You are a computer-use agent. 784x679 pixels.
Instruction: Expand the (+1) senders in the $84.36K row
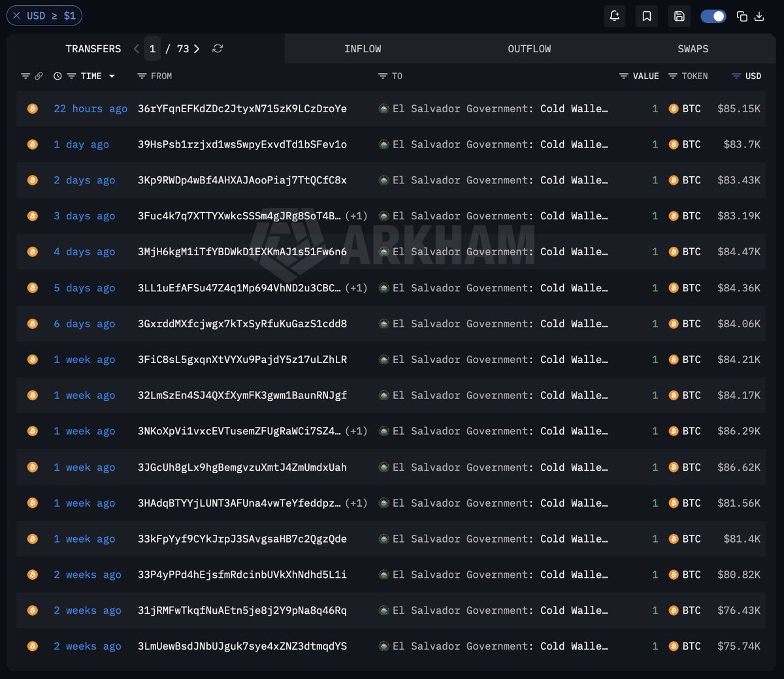356,288
